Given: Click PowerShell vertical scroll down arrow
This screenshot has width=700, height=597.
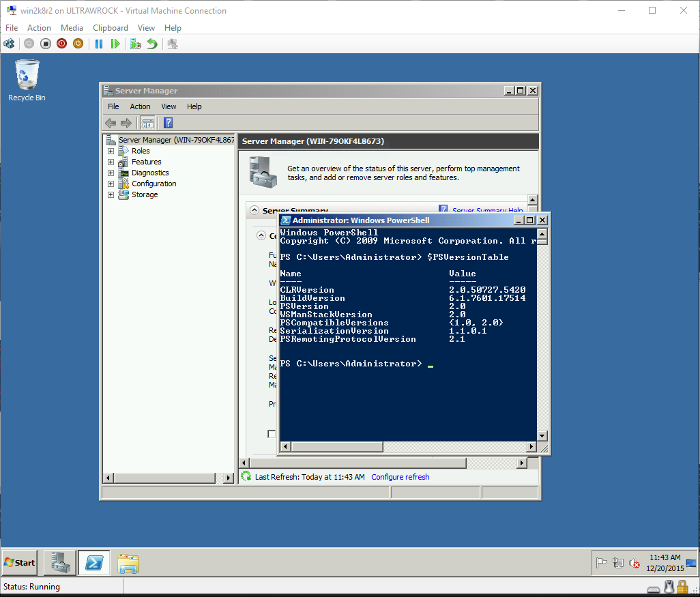Looking at the screenshot, I should [542, 436].
